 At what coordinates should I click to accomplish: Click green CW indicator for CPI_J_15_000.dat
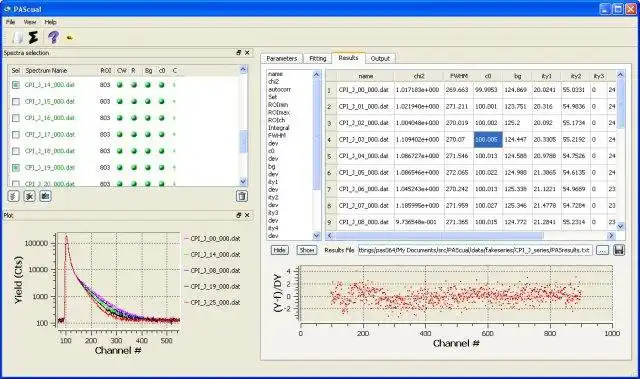tap(120, 101)
